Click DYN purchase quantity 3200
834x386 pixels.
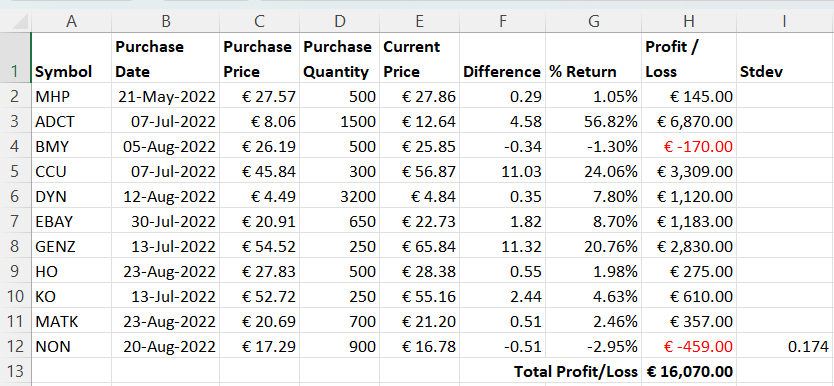tap(339, 196)
